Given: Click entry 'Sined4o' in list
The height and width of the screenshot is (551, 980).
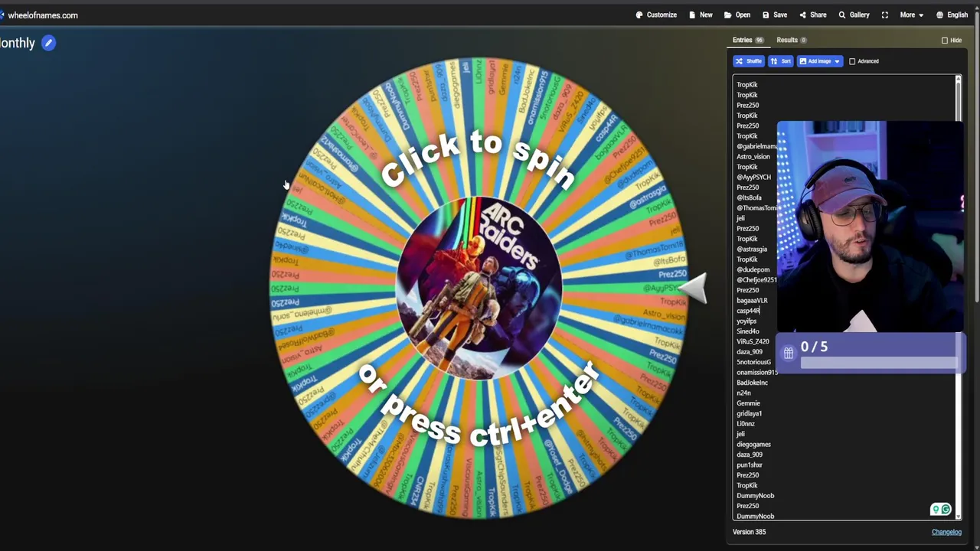Looking at the screenshot, I should tap(747, 331).
